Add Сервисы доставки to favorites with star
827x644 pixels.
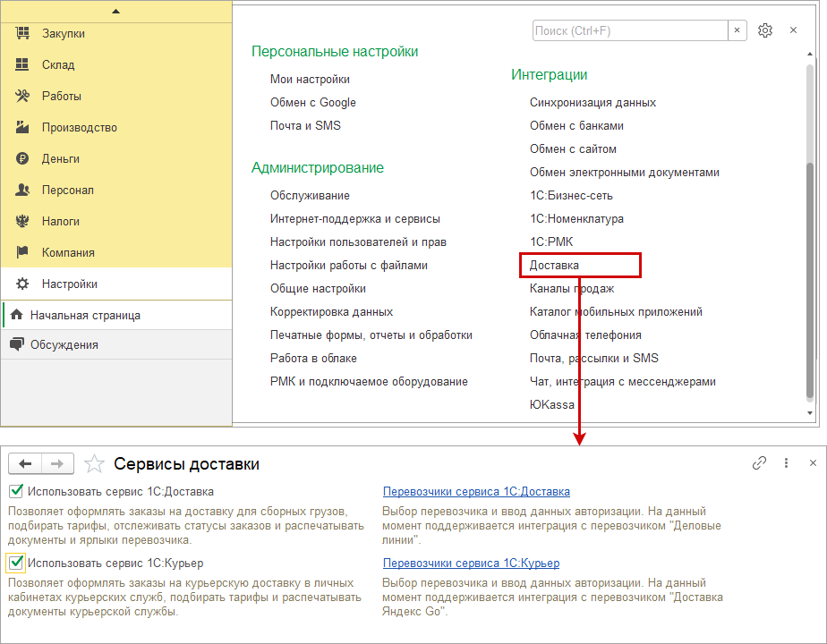(x=94, y=463)
